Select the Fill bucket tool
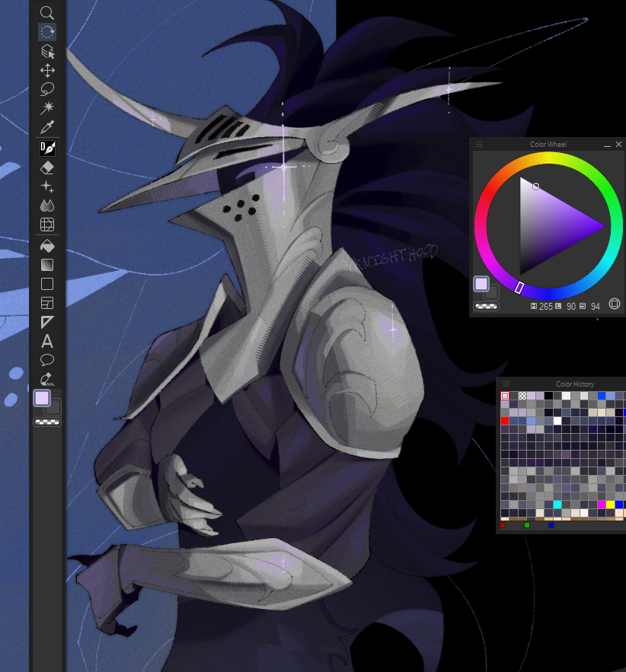Viewport: 626px width, 672px height. 47,246
